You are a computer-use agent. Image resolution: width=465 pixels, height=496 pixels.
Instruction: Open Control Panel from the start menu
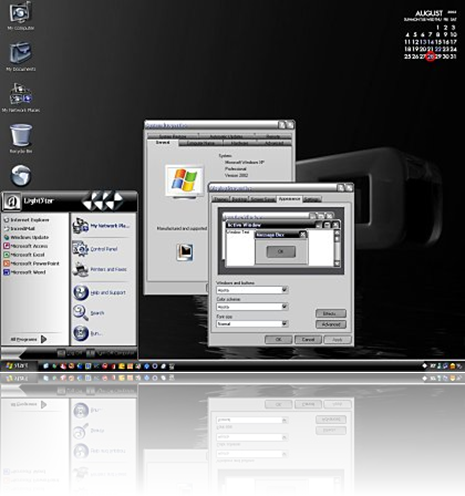click(95, 249)
